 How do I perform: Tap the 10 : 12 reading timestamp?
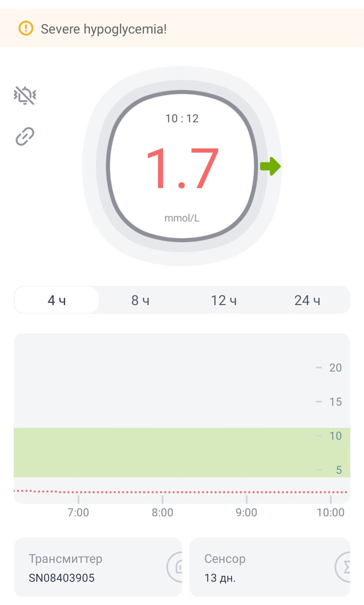point(182,119)
